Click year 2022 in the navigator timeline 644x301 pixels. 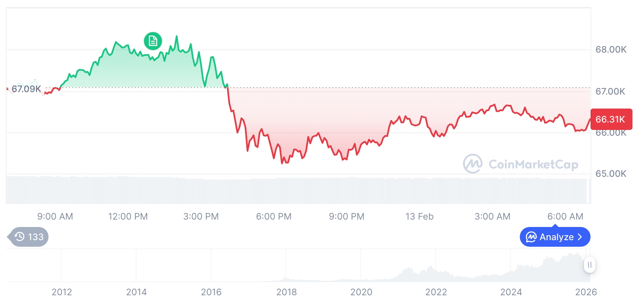[x=436, y=292]
